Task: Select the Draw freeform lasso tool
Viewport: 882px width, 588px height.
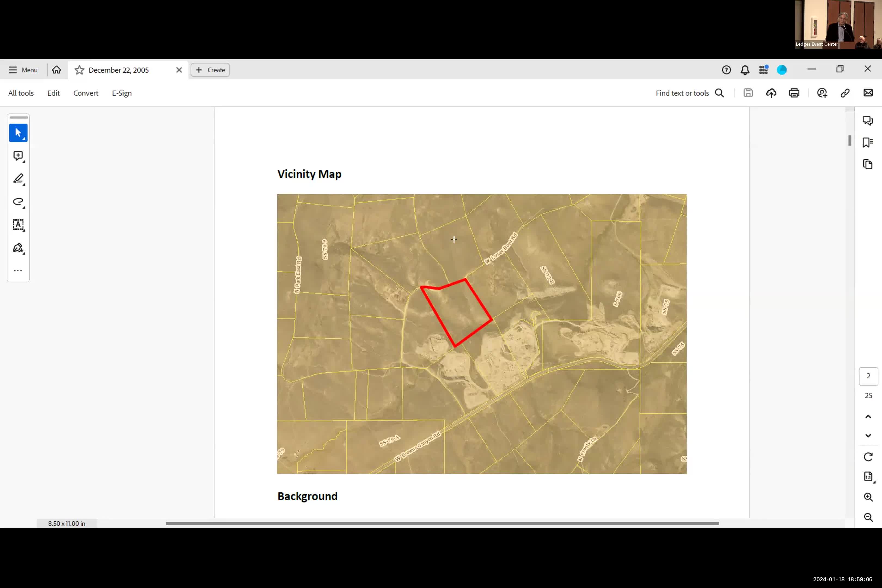Action: pos(18,202)
